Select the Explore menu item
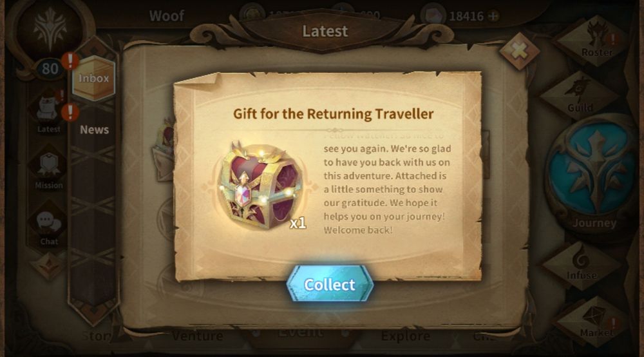 pos(405,336)
